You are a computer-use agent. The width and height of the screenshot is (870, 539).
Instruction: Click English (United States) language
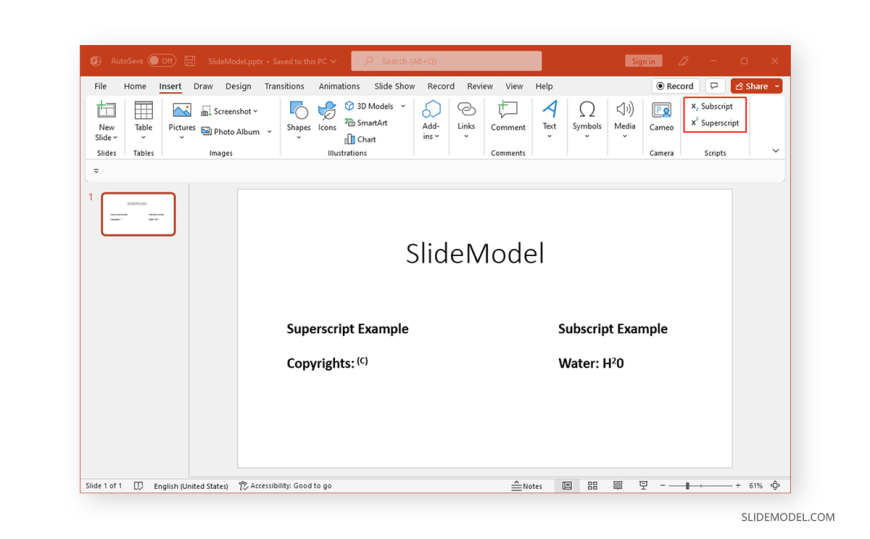point(191,486)
